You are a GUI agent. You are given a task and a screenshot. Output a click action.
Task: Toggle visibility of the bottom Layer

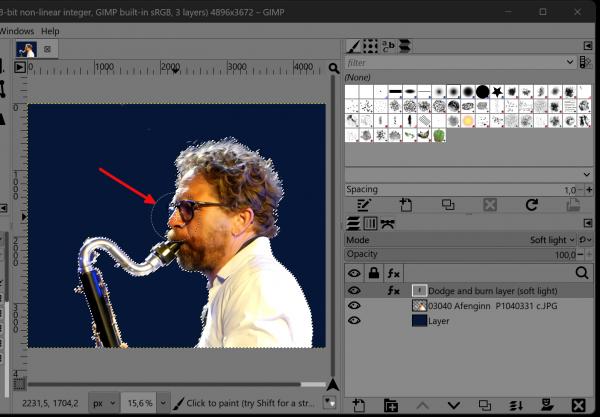tap(354, 321)
